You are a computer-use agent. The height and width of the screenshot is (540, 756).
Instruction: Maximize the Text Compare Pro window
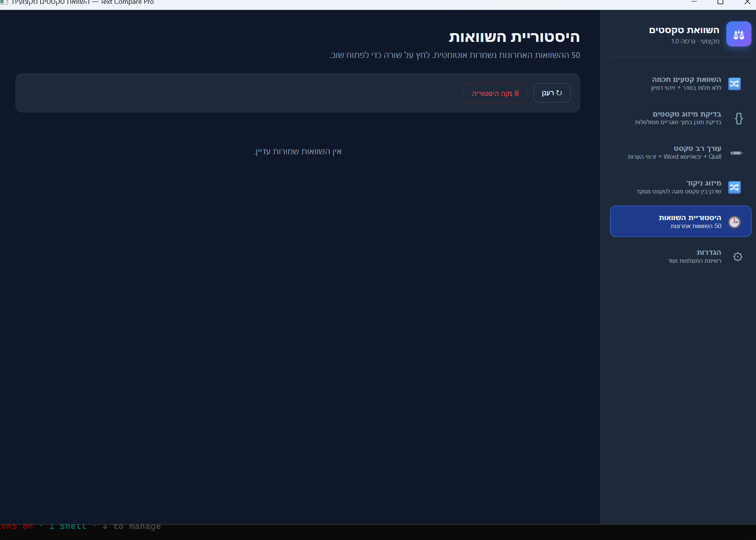pyautogui.click(x=720, y=2)
